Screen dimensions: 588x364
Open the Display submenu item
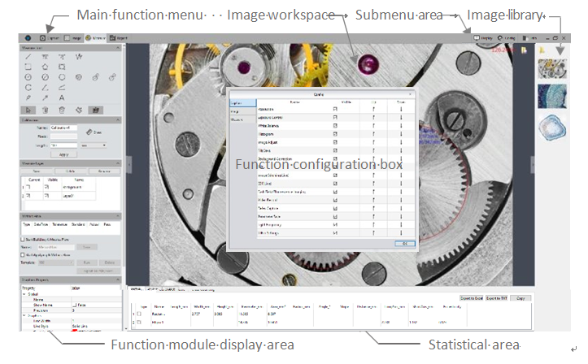(x=483, y=38)
